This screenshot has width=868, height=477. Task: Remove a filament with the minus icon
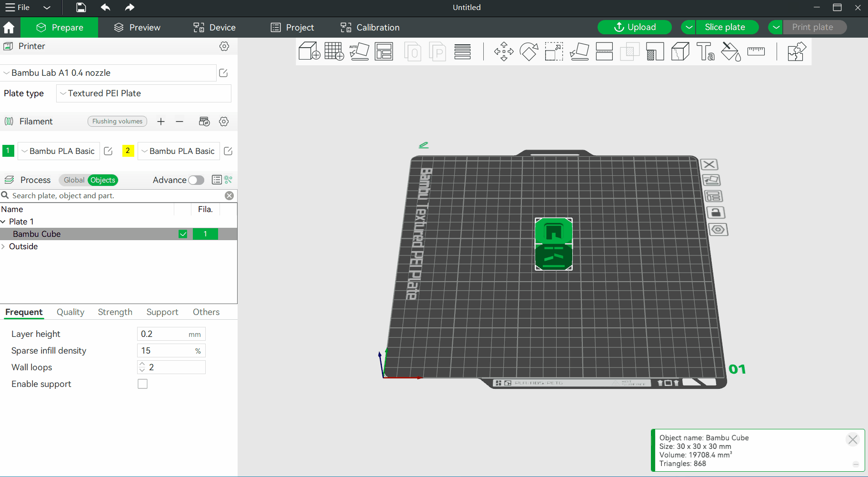click(180, 122)
